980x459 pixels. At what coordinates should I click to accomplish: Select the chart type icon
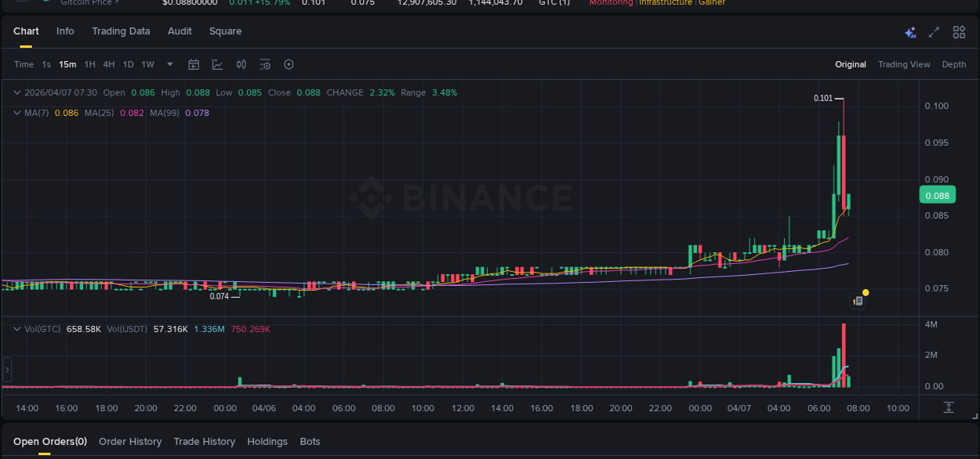[216, 64]
